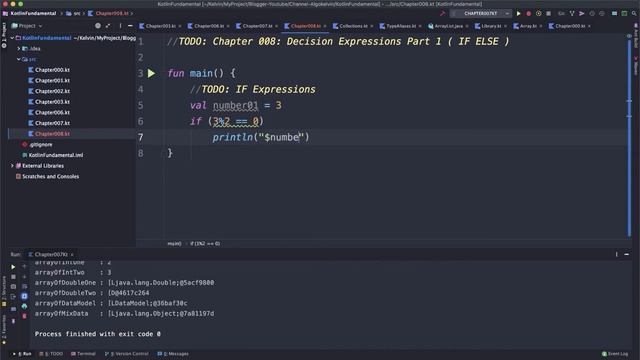640x360 pixels.
Task: Open Terminal tool window
Action: (x=83, y=354)
